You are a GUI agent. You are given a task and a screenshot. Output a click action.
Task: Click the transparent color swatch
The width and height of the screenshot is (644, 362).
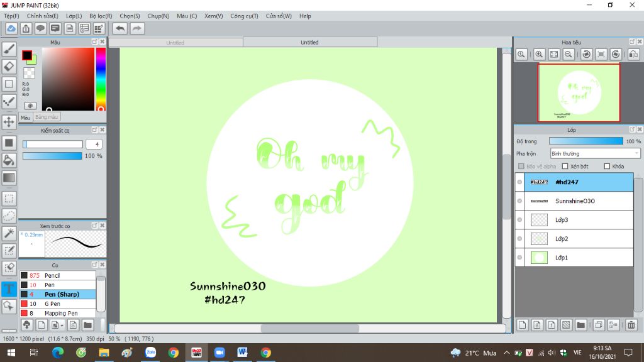[29, 73]
